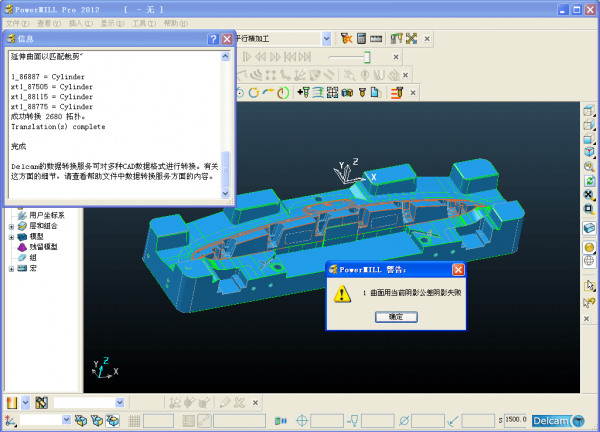The image size is (600, 432).
Task: Select 用户坐标系 in explorer tree
Action: click(47, 215)
